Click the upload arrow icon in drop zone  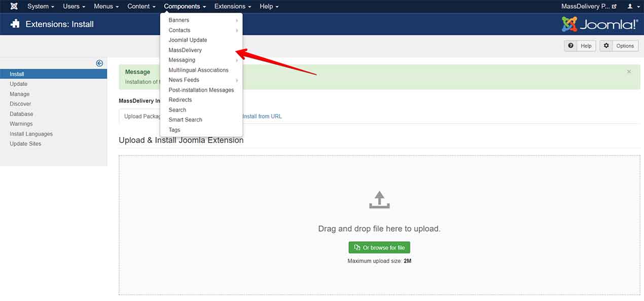(379, 200)
